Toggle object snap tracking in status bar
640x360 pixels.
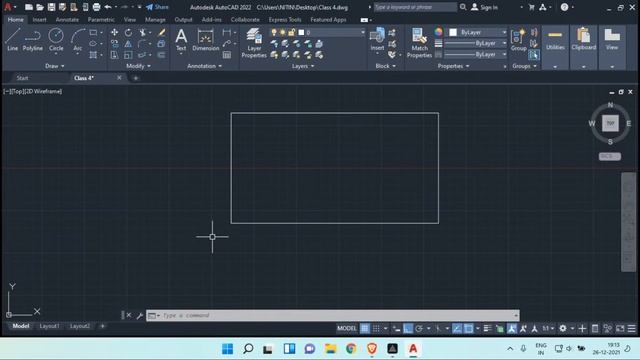coord(457,328)
